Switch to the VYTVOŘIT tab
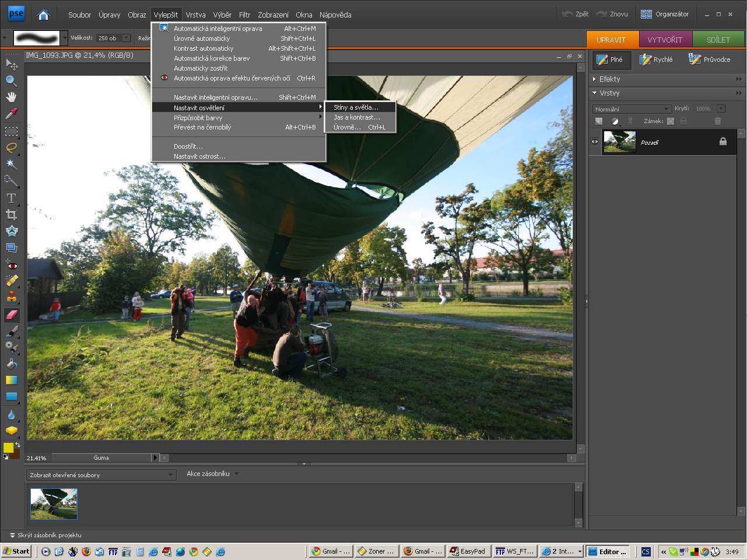Image resolution: width=747 pixels, height=560 pixels. tap(664, 40)
